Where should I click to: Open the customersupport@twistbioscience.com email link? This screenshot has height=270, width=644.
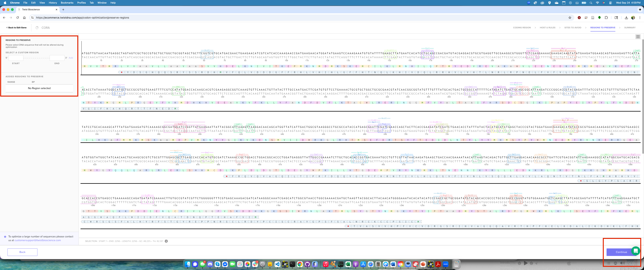click(38, 240)
